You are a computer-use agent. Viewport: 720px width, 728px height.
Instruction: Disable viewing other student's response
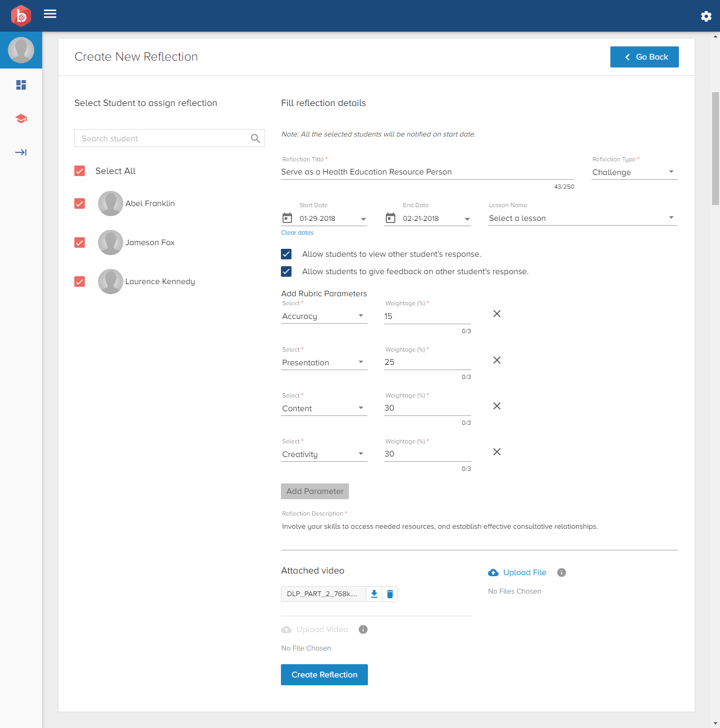(x=286, y=254)
